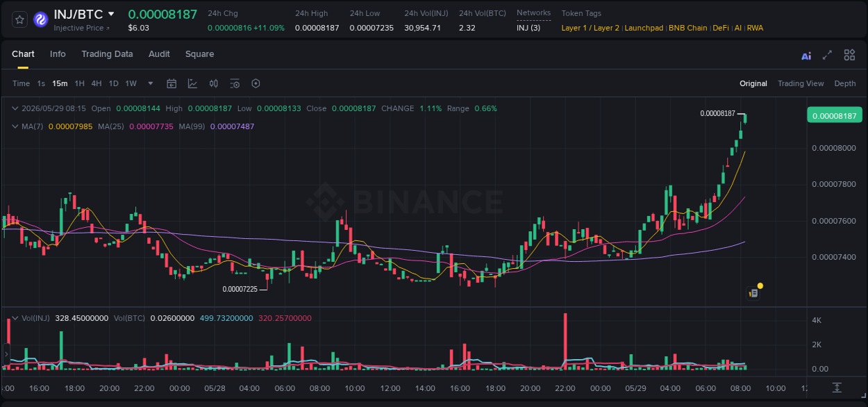Switch to the Chart tab
This screenshot has height=407, width=868.
point(23,54)
